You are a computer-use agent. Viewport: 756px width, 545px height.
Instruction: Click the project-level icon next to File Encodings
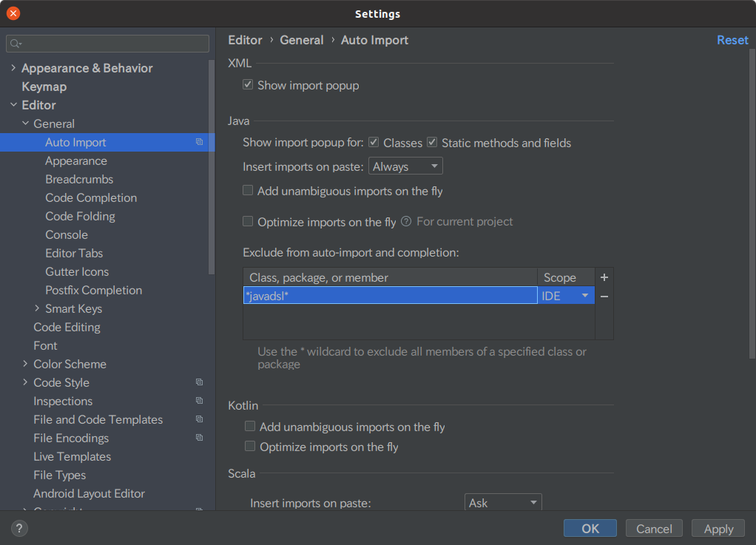pos(199,438)
